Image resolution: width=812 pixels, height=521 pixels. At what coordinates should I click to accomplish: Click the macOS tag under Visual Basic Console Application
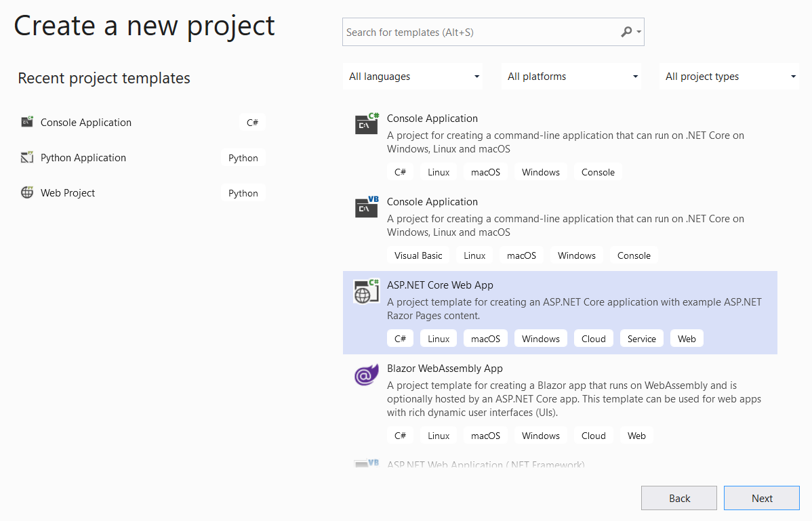(x=521, y=255)
